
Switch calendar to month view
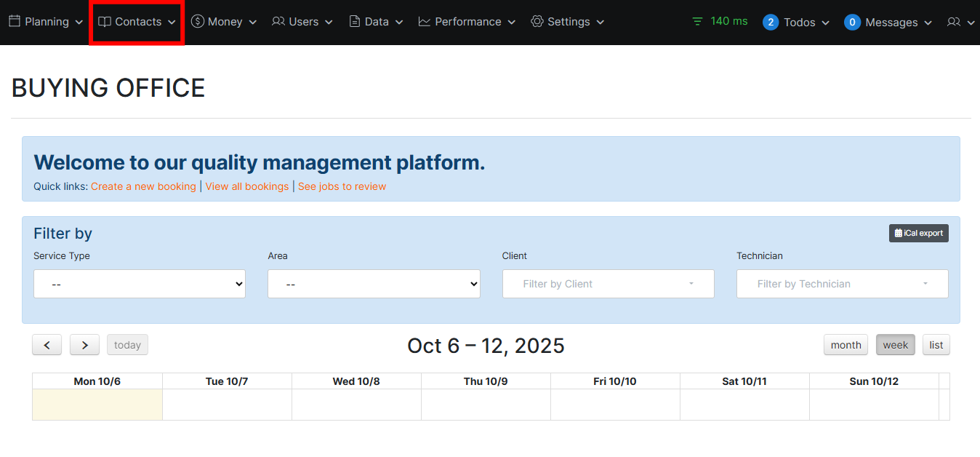(x=846, y=345)
